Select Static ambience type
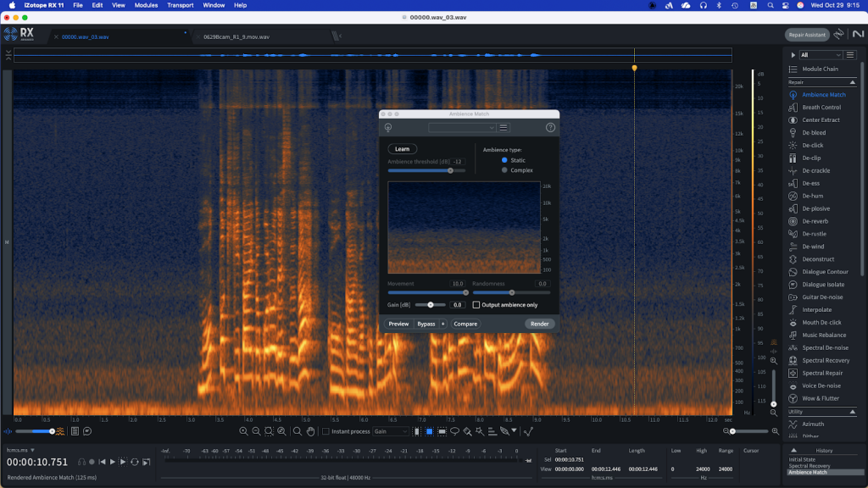This screenshot has height=488, width=868. tap(505, 160)
